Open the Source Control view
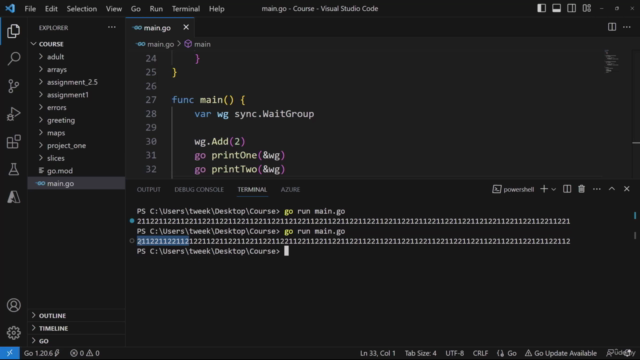 coord(13,86)
